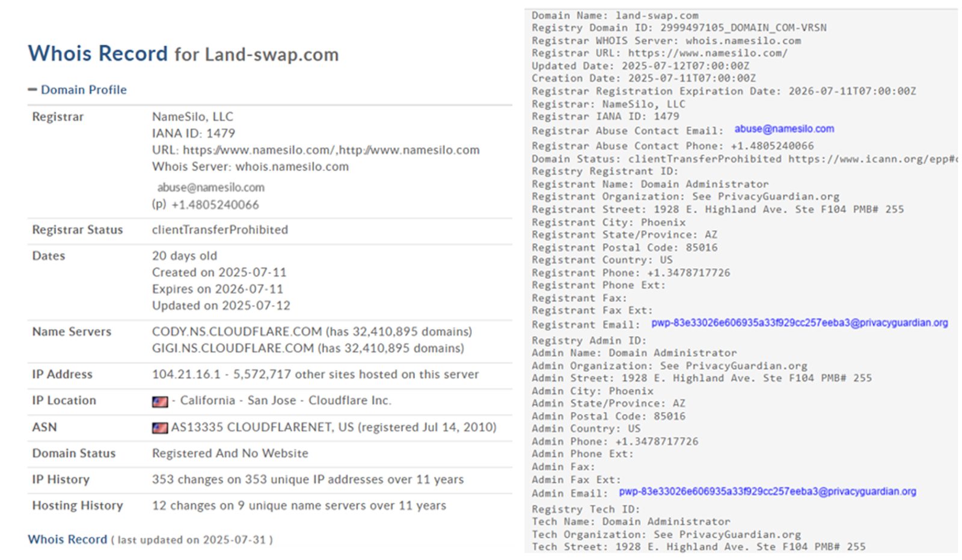Click the 'Name Servers' row label
962x560 pixels.
tap(72, 332)
